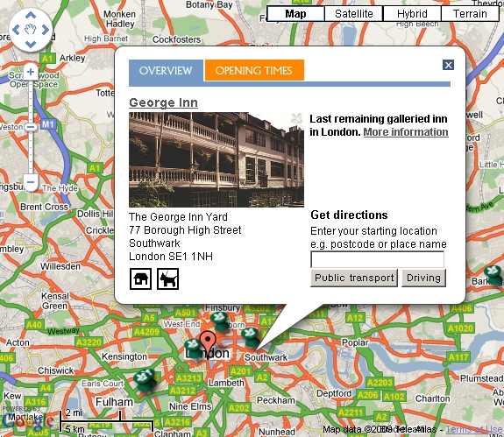Click the starting location text field
The height and width of the screenshot is (437, 504).
pyautogui.click(x=378, y=259)
